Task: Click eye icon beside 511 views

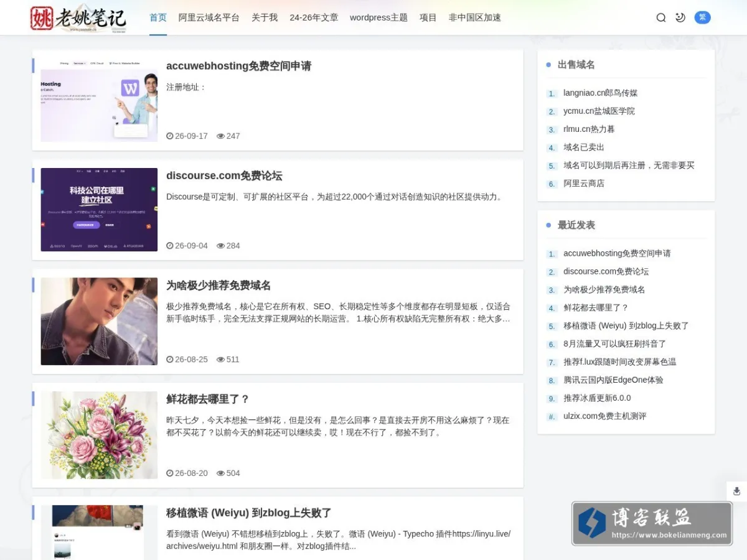Action: pos(220,360)
